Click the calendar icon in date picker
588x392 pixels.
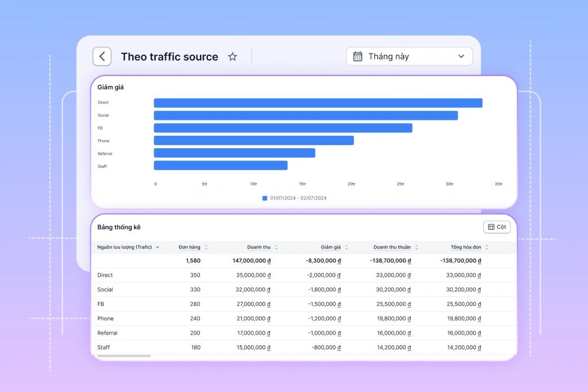tap(358, 56)
